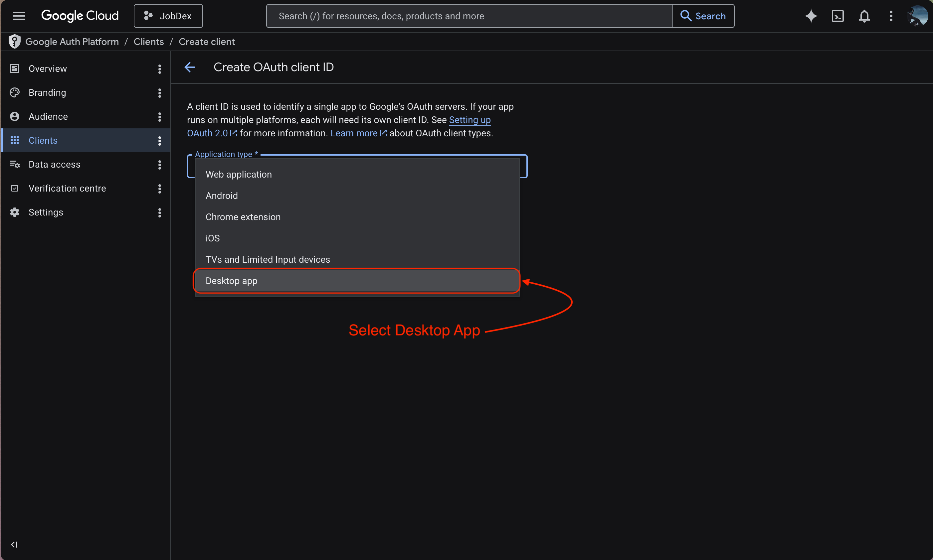Choose iOS option
Viewport: 933px width, 560px height.
(x=357, y=238)
